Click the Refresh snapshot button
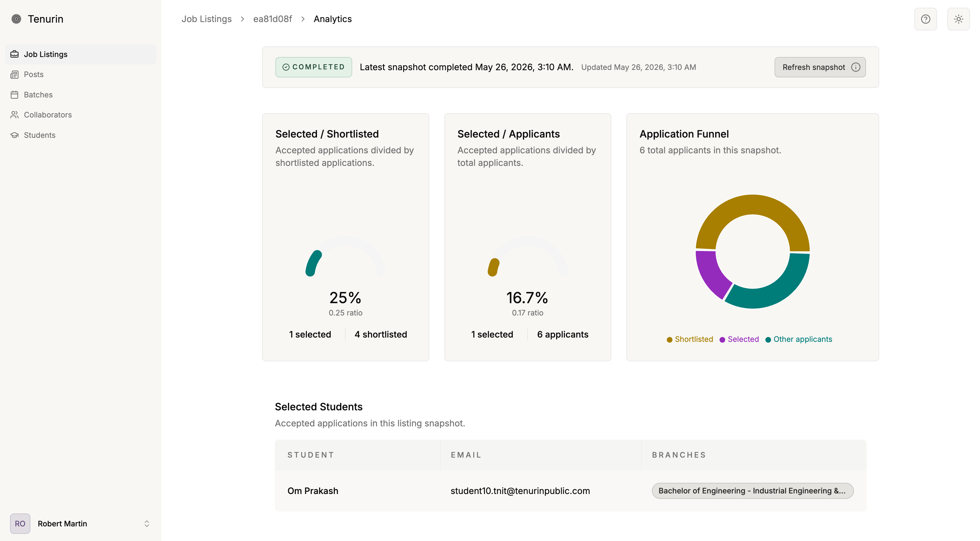The width and height of the screenshot is (980, 541). pyautogui.click(x=820, y=67)
